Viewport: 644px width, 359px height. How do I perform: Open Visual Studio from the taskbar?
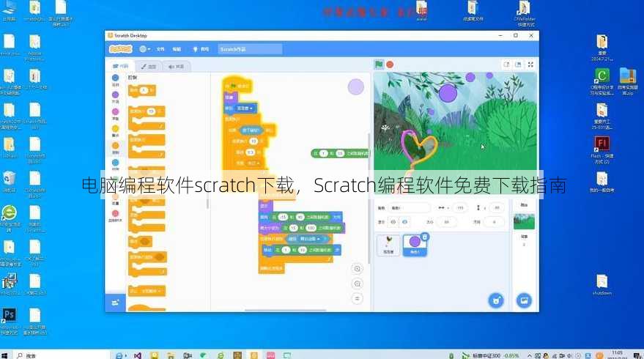137,355
